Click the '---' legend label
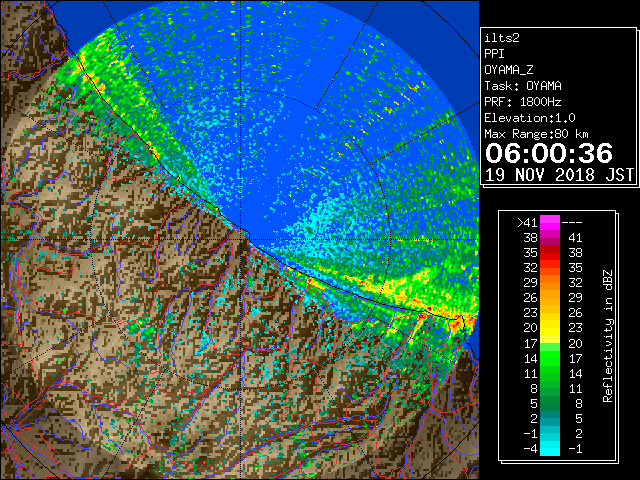The width and height of the screenshot is (640, 480). (x=572, y=223)
